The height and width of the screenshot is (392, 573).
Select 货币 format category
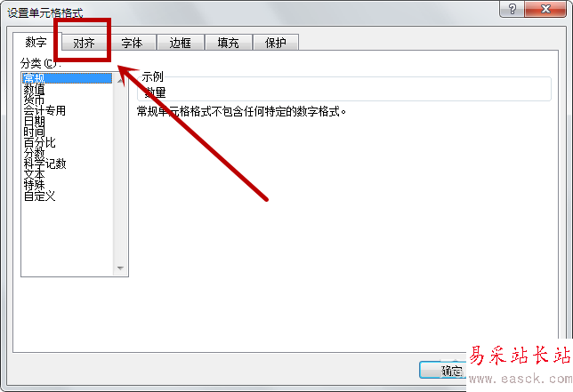point(34,100)
